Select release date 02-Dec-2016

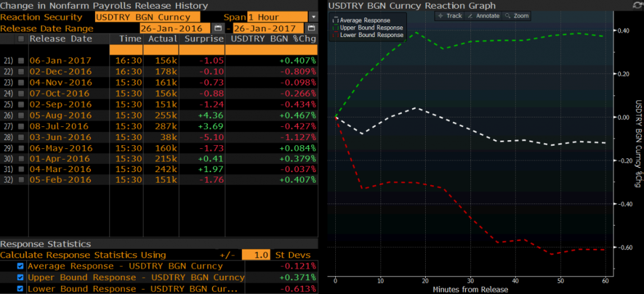60,72
